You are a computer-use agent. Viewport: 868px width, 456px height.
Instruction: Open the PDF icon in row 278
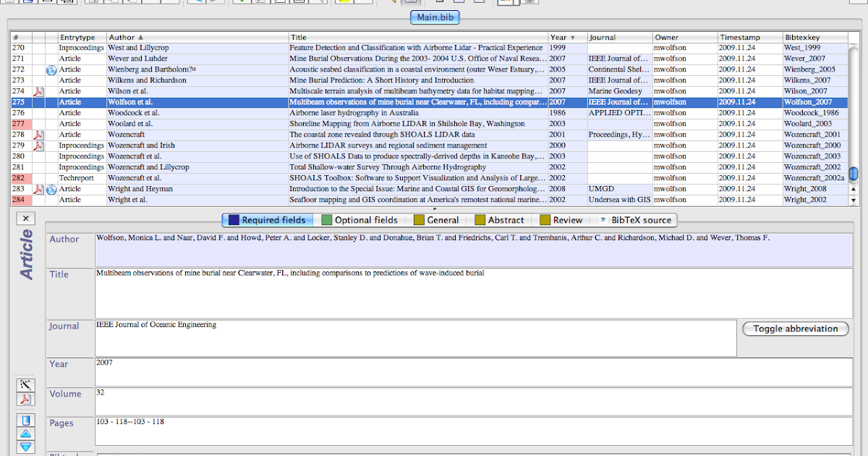click(x=39, y=135)
